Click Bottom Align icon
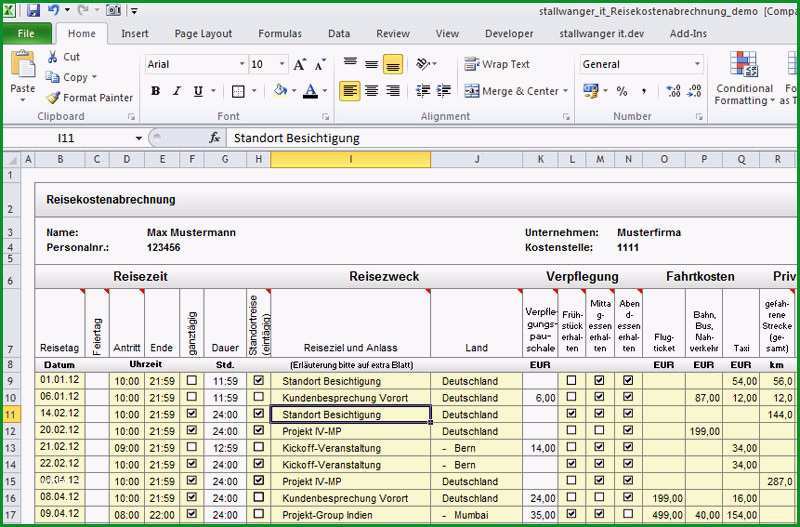Viewport: 800px width, 527px height. 392,64
